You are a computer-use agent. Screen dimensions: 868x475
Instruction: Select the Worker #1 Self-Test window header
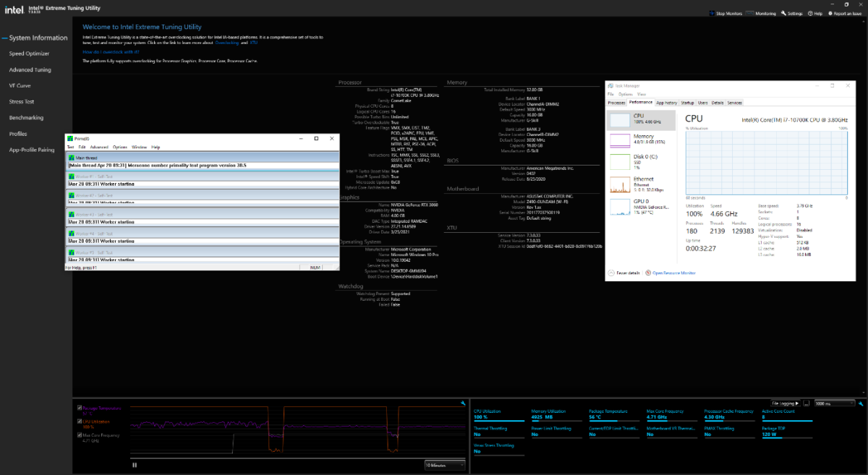point(202,176)
